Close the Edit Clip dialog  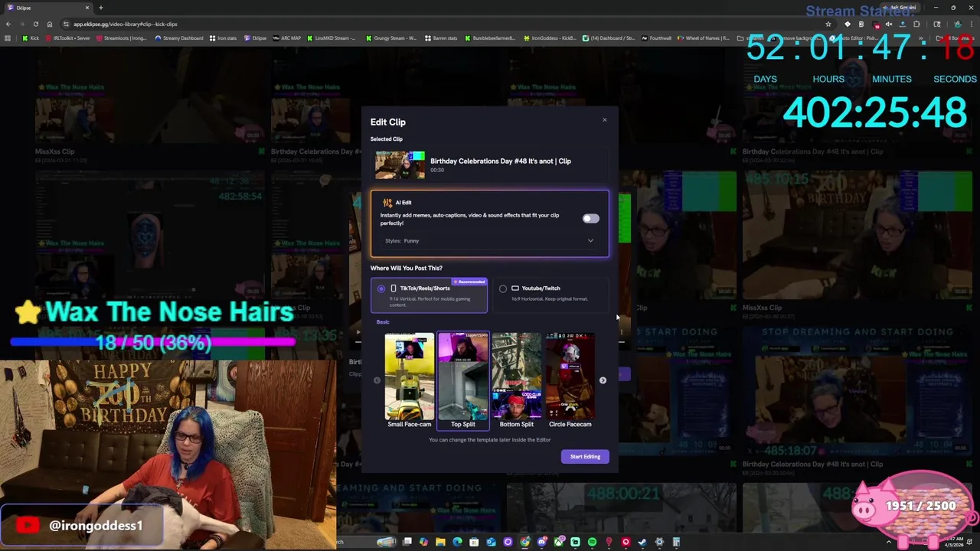(x=604, y=119)
